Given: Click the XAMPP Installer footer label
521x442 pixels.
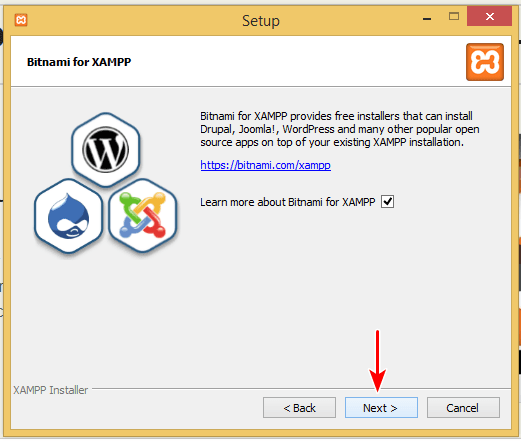Looking at the screenshot, I should 51,390.
